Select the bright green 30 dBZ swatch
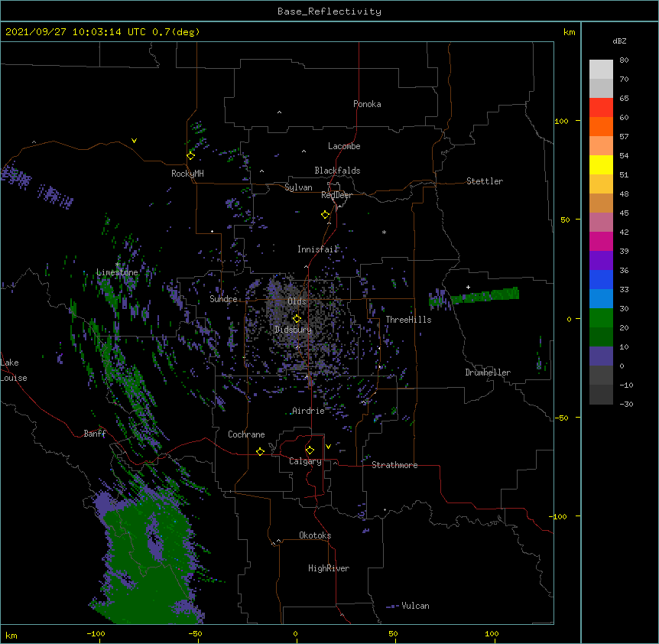The width and height of the screenshot is (659, 644). click(601, 318)
